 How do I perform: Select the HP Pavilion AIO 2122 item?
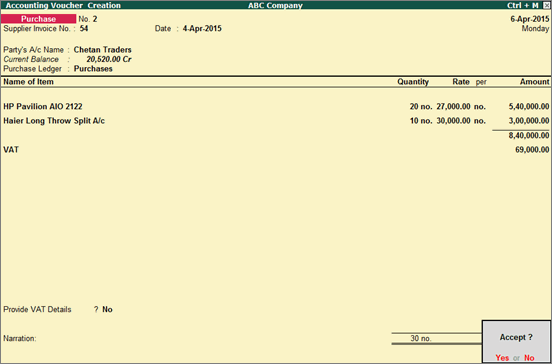point(43,106)
